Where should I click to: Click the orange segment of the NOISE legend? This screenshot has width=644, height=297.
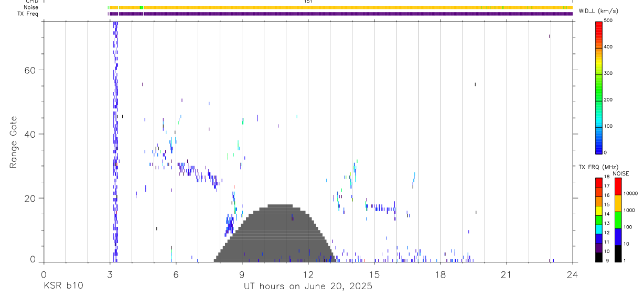[618, 203]
